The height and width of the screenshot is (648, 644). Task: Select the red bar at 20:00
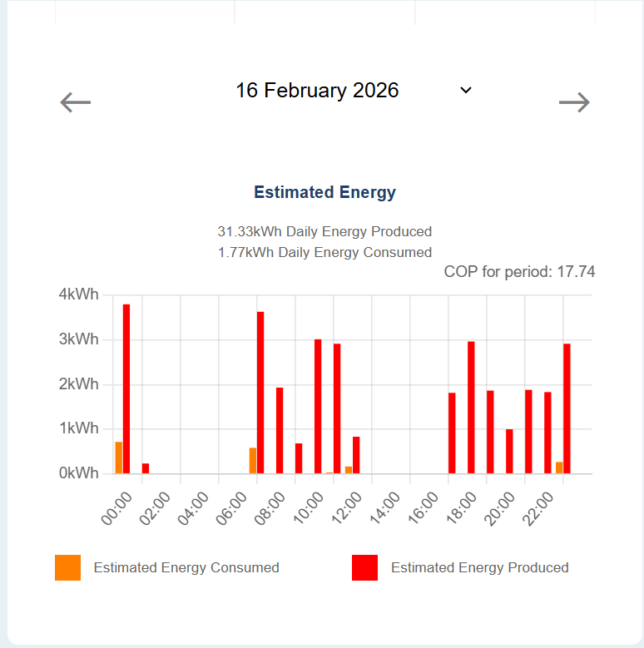point(509,452)
